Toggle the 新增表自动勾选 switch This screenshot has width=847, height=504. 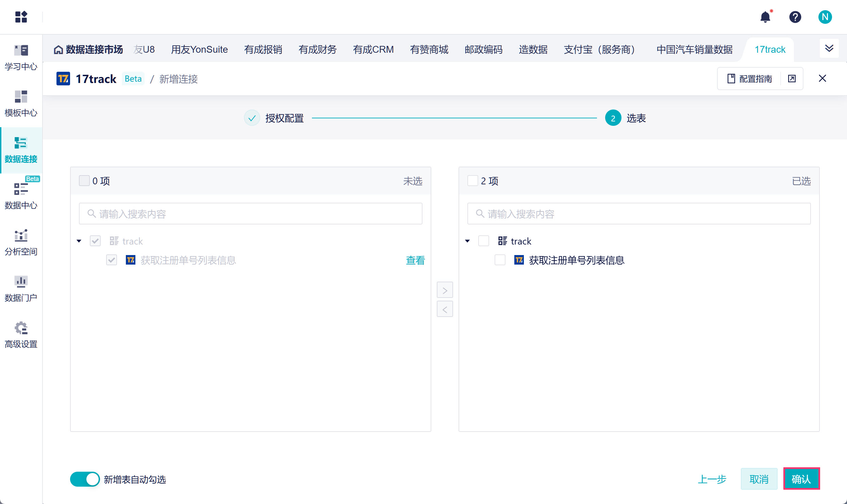(85, 480)
